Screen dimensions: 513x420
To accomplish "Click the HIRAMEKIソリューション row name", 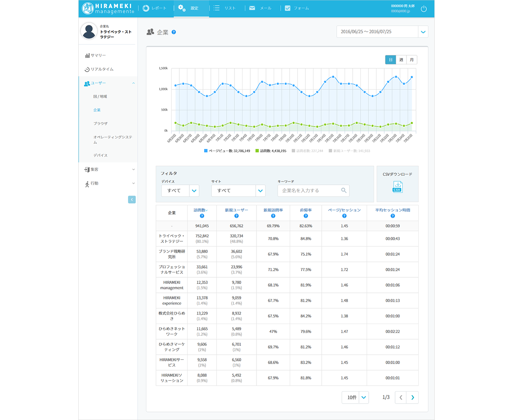I will 172,378.
